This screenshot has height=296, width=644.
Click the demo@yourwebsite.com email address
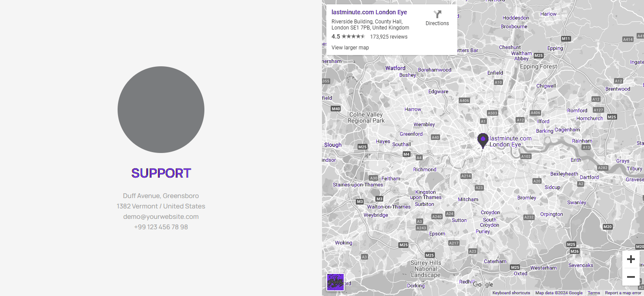(161, 217)
